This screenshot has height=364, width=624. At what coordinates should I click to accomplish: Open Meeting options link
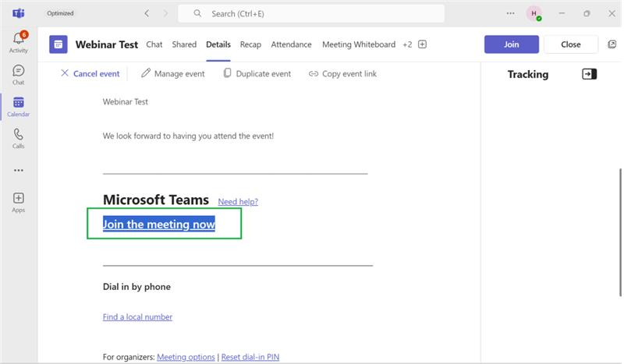pos(186,357)
